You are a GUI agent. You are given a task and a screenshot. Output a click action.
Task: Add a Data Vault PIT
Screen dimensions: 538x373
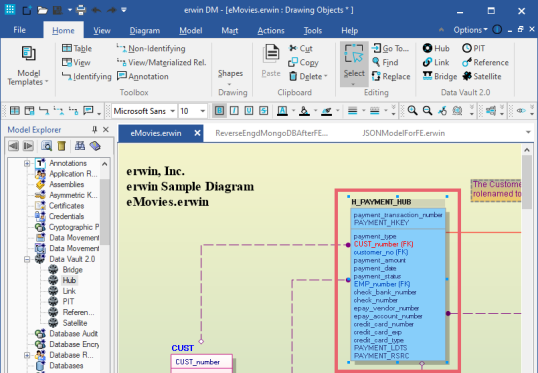click(473, 48)
